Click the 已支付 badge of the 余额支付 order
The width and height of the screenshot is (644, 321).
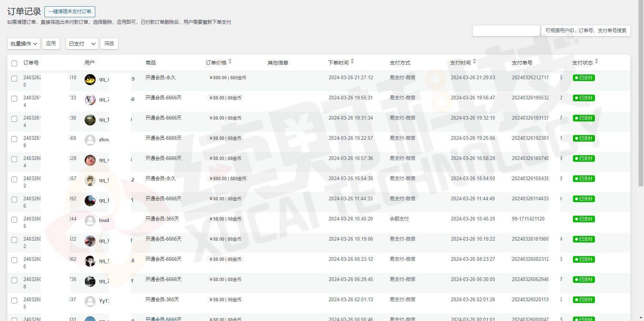pyautogui.click(x=584, y=219)
